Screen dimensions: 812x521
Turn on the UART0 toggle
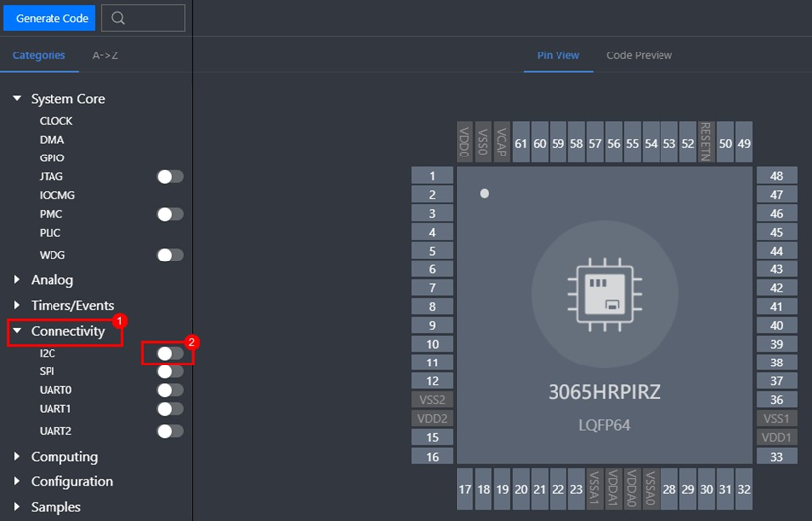point(170,390)
